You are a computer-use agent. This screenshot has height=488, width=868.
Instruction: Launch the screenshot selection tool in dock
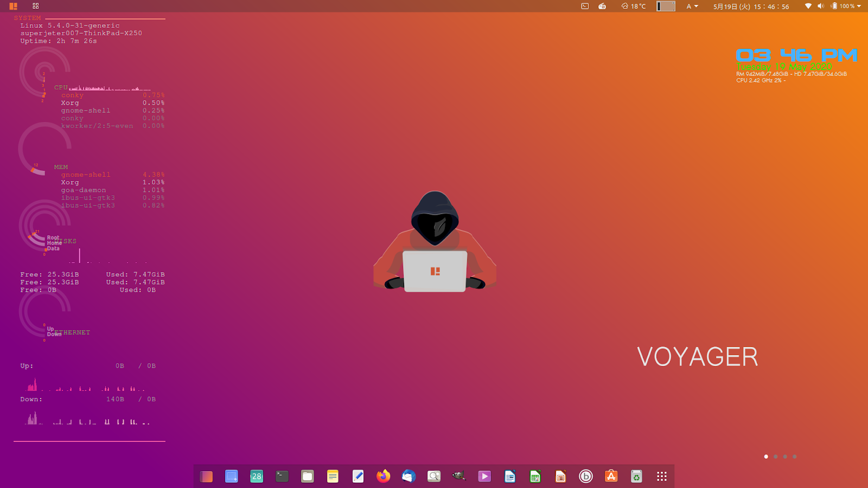(232, 476)
